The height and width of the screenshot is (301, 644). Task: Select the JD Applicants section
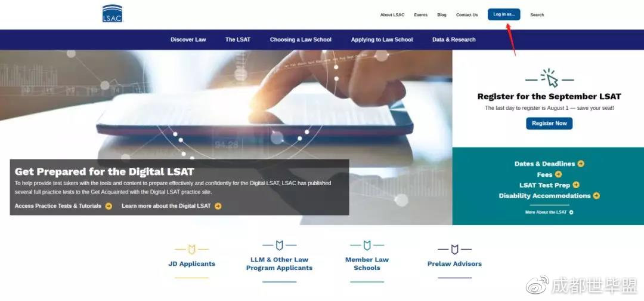pos(192,264)
